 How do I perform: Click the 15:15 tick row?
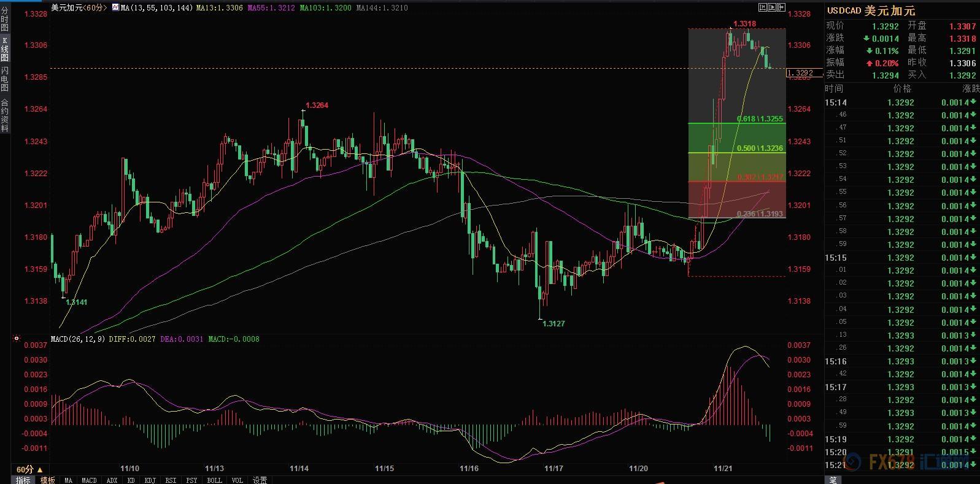[902, 258]
